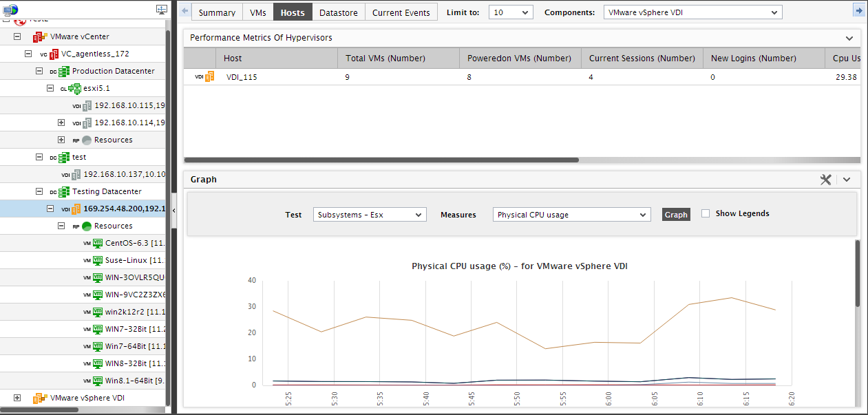The image size is (868, 415).
Task: Switch to the VMs tab
Action: [258, 12]
